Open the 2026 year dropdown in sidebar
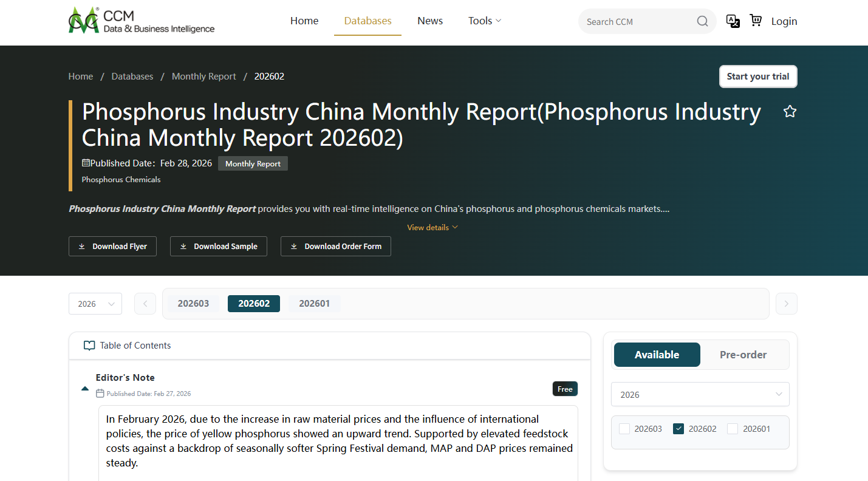 pyautogui.click(x=700, y=394)
